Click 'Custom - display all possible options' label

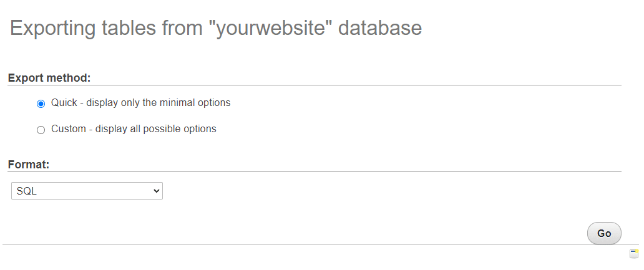pos(134,129)
